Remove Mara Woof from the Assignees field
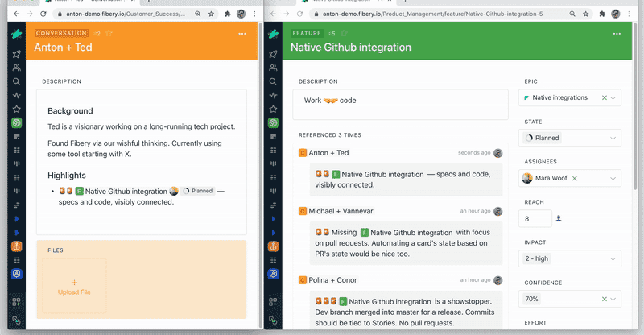Image resolution: width=644 pixels, height=335 pixels. 574,178
